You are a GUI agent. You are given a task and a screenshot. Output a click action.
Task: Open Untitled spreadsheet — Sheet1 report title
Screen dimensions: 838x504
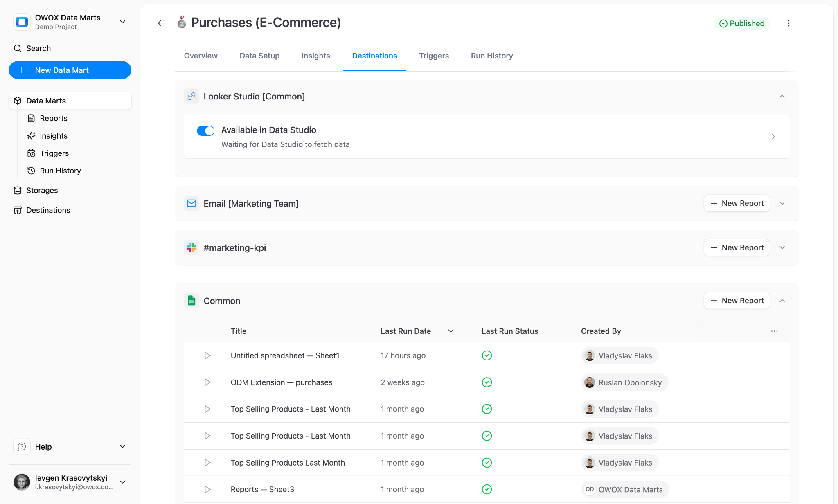285,355
